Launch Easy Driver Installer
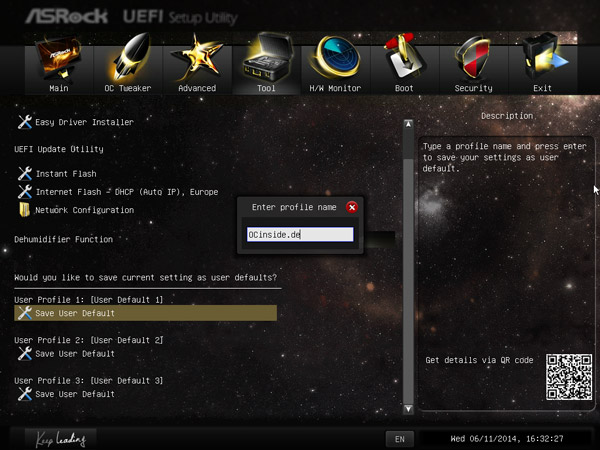Viewport: 600px width, 450px height. [x=85, y=122]
